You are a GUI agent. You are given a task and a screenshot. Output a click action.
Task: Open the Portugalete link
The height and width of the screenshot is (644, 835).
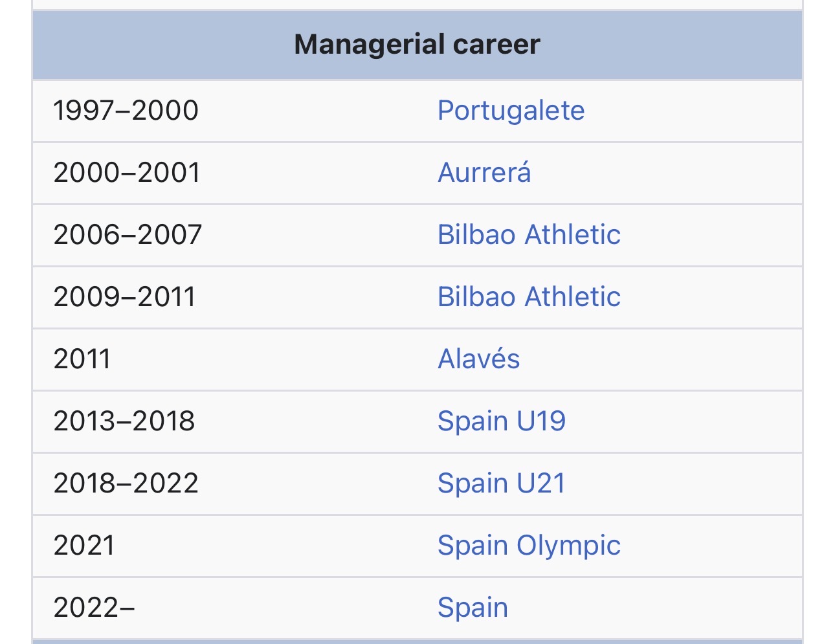tap(511, 111)
